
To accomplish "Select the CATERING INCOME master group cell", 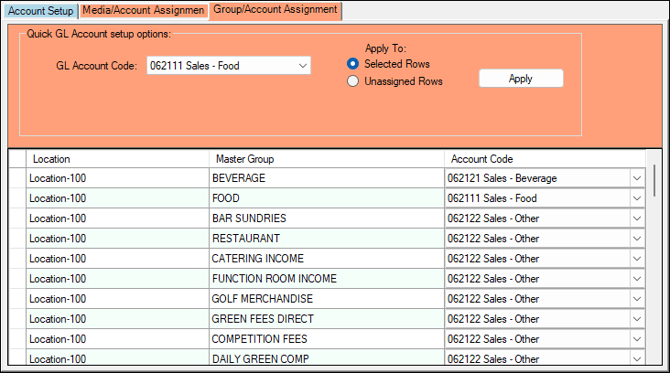I will (327, 258).
